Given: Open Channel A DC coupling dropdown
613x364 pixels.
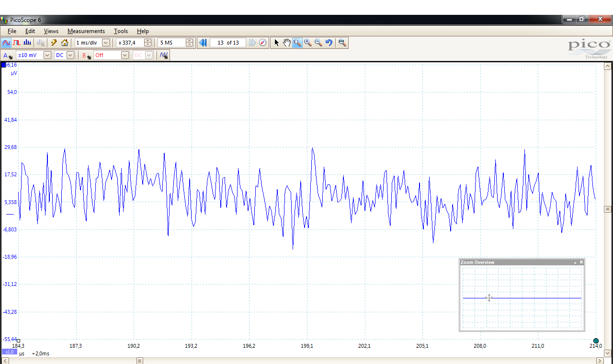Looking at the screenshot, I should tap(70, 55).
